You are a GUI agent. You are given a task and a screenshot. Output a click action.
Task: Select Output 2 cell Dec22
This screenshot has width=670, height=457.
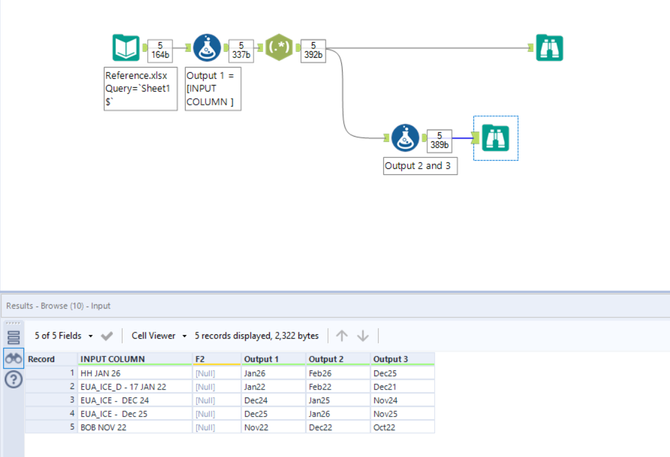coord(338,427)
